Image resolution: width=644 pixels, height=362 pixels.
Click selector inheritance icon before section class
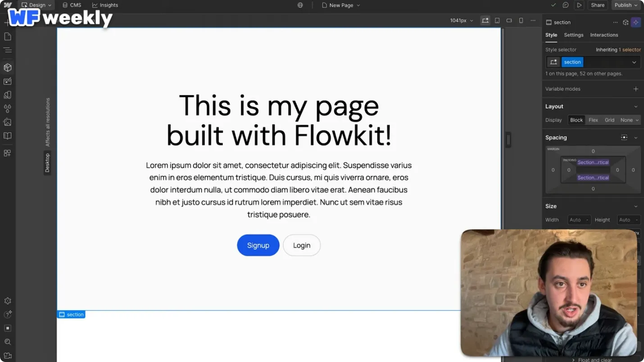[x=553, y=62]
